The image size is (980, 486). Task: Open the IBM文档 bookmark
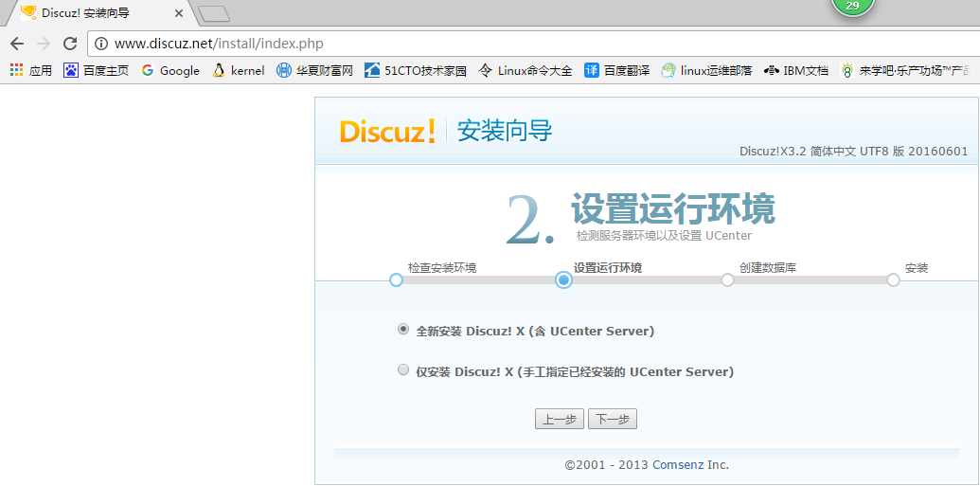pyautogui.click(x=796, y=71)
